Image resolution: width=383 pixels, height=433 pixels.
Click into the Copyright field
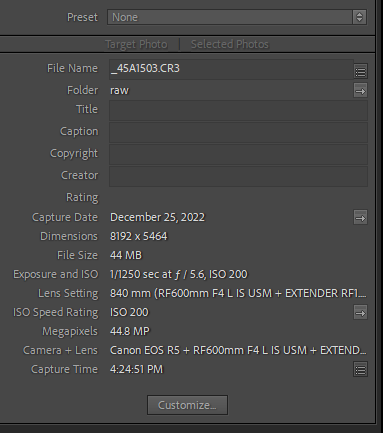click(x=238, y=154)
